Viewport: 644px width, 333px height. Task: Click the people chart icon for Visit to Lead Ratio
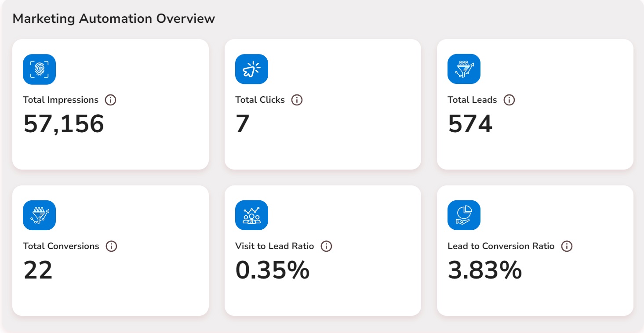coord(251,215)
